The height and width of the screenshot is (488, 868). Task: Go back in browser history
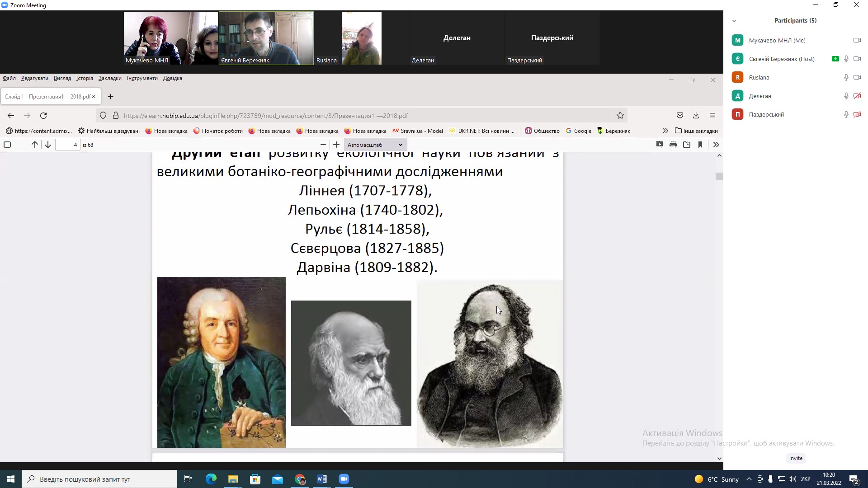coord(11,116)
